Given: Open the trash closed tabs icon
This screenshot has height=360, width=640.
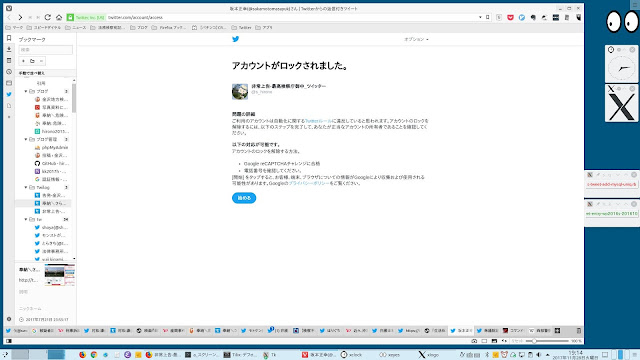Looking at the screenshot, I should coord(578,331).
